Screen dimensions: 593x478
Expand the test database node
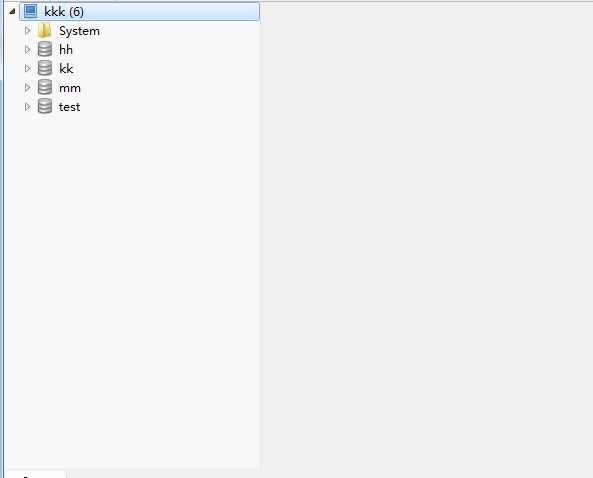tap(27, 106)
